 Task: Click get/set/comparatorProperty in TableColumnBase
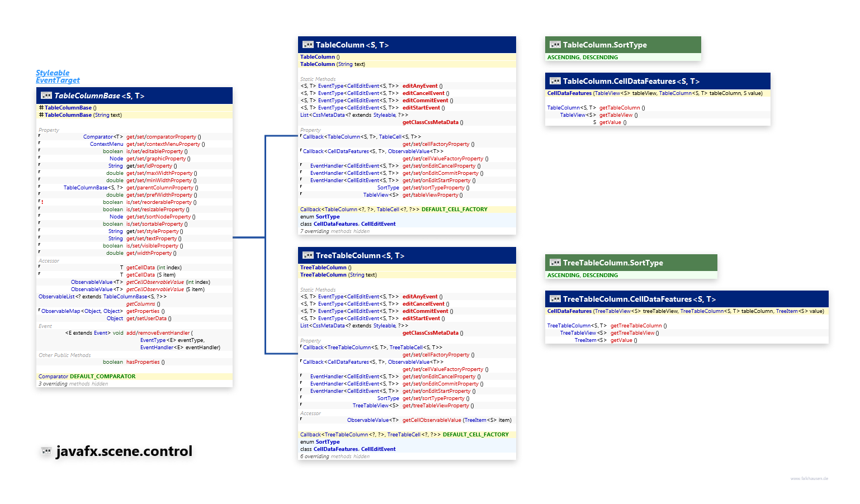click(161, 137)
